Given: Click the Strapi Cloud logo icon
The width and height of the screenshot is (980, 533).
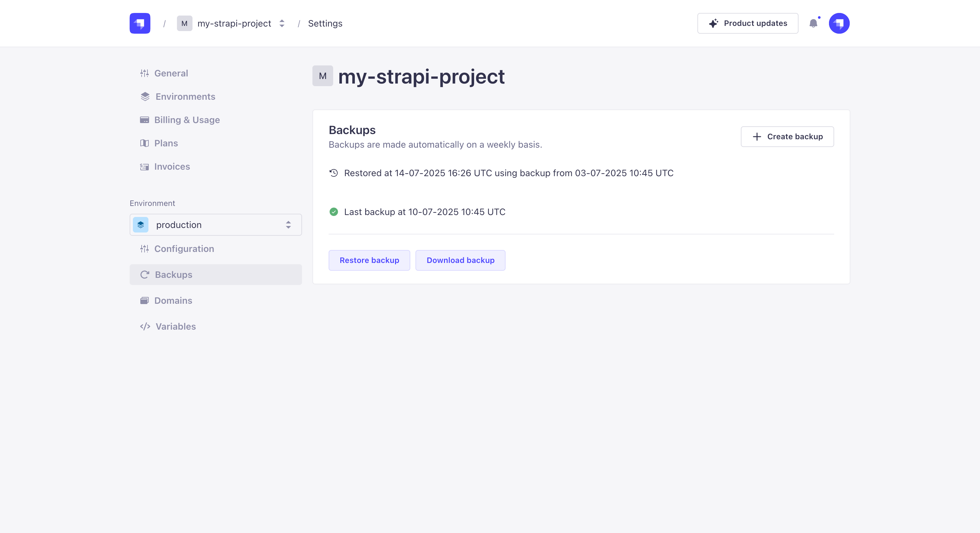Looking at the screenshot, I should 140,23.
